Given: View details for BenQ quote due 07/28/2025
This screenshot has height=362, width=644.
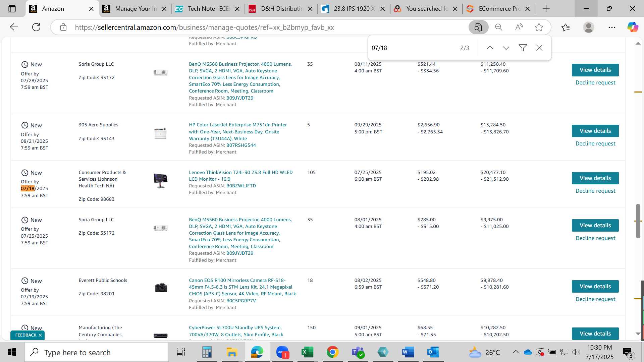Looking at the screenshot, I should coord(595,70).
